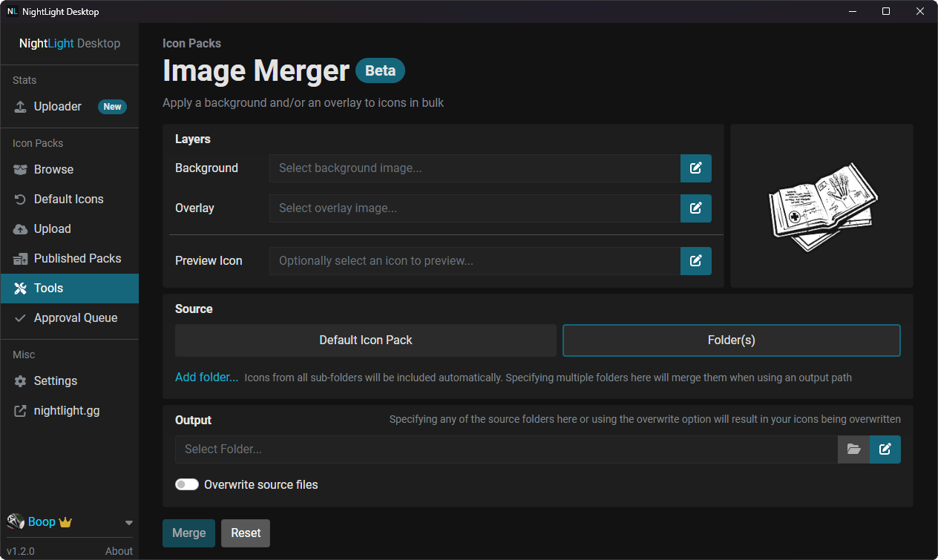This screenshot has width=938, height=560.
Task: Select the Folder(s) source option
Action: pyautogui.click(x=731, y=340)
